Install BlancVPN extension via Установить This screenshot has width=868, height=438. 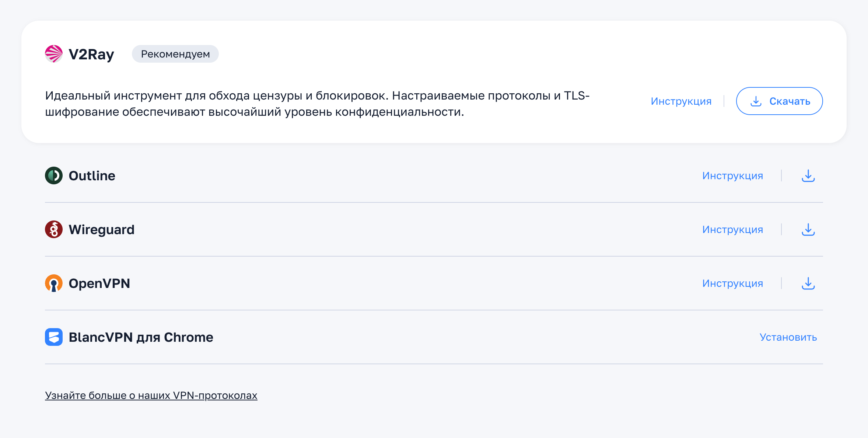click(x=788, y=337)
